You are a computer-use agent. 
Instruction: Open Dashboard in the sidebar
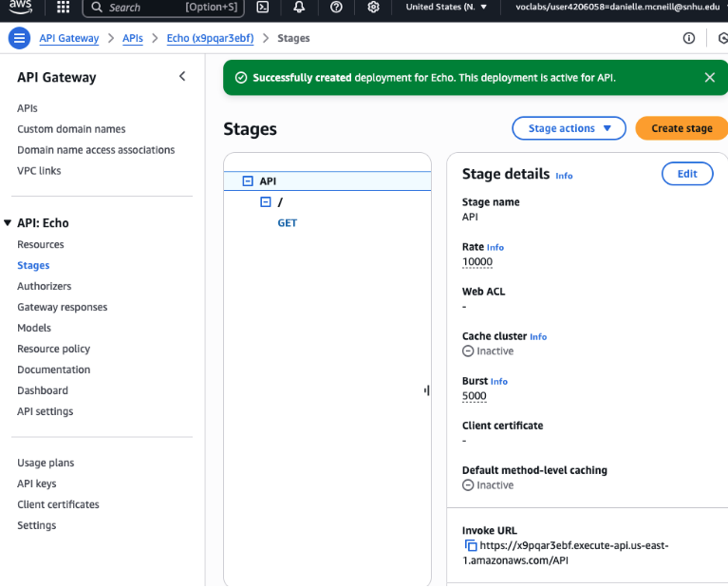pyautogui.click(x=43, y=391)
